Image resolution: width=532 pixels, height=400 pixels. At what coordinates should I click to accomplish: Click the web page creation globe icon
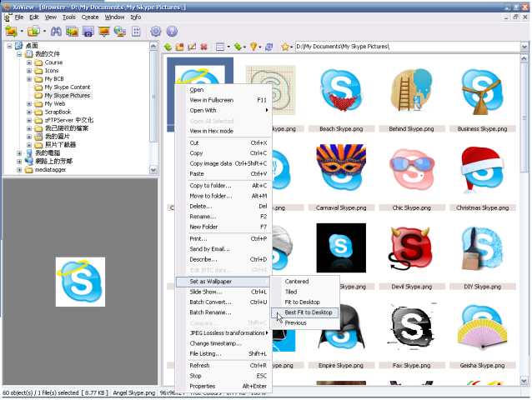point(120,32)
